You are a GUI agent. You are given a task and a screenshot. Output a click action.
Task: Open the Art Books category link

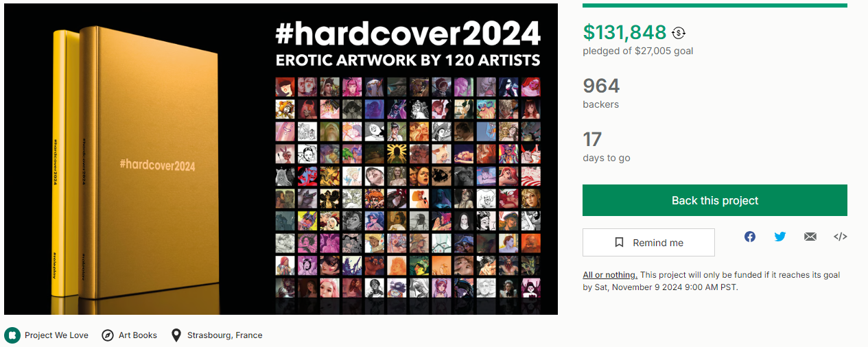138,335
